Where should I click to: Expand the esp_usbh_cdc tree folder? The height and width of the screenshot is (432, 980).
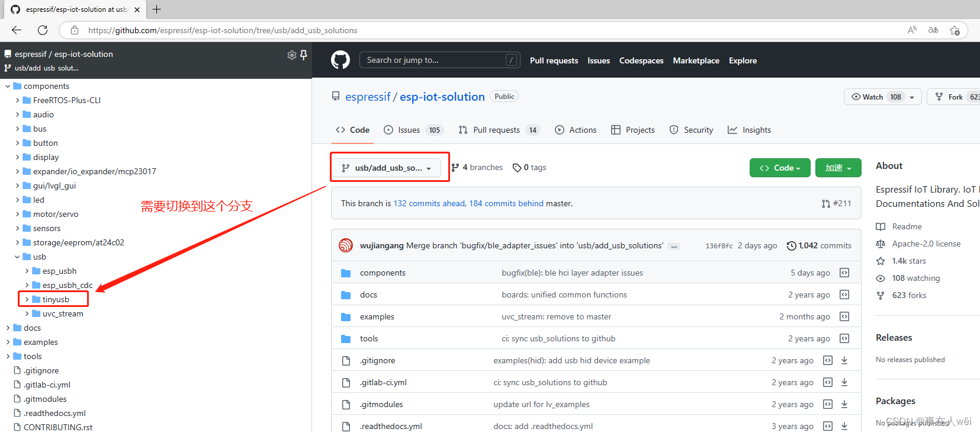click(27, 285)
